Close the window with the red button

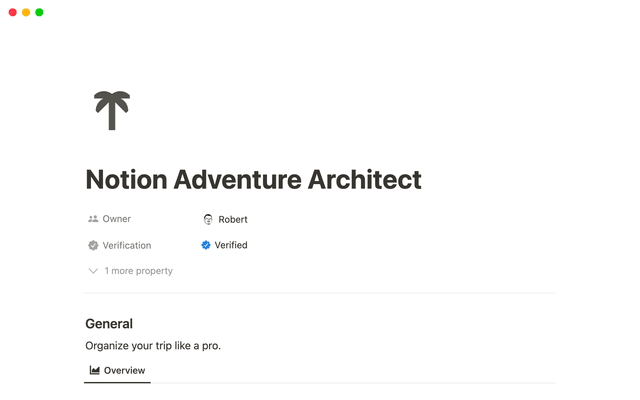point(13,12)
